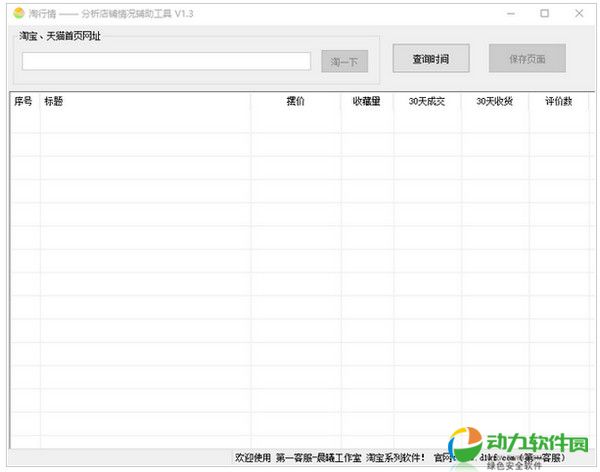The height and width of the screenshot is (472, 600).
Task: Click the 淘行情 app icon in title bar
Action: 18,13
